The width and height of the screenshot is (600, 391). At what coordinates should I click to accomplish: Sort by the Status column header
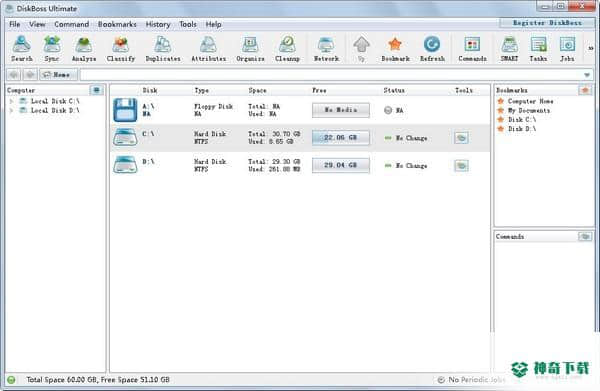click(394, 90)
